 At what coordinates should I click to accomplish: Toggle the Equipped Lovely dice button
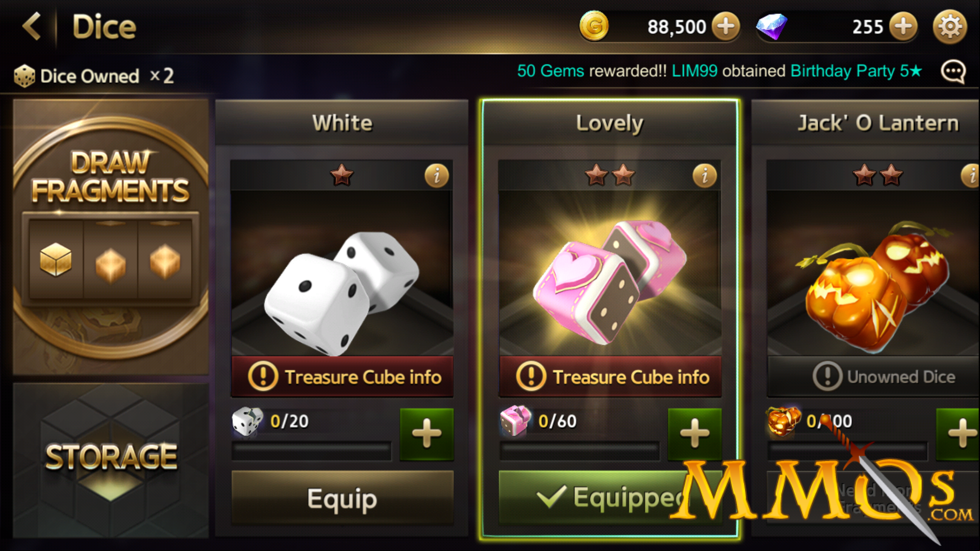tap(610, 498)
